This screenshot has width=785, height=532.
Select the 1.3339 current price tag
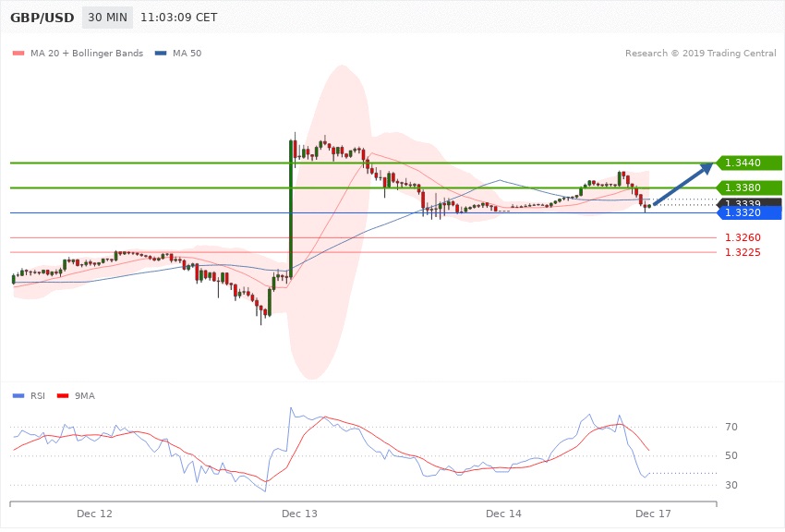(x=748, y=203)
